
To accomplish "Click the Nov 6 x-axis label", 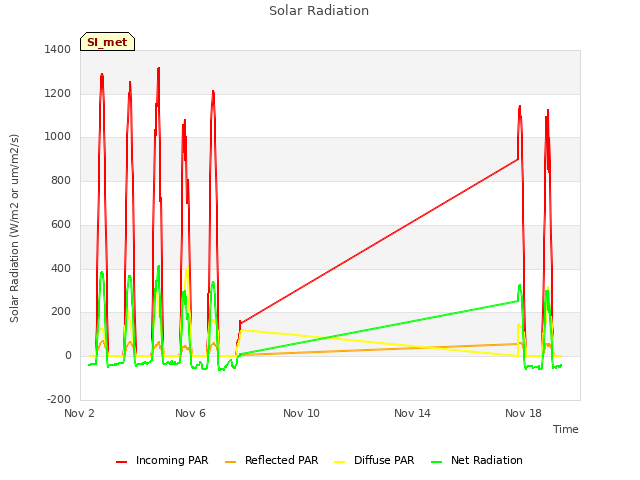I will [x=190, y=413].
